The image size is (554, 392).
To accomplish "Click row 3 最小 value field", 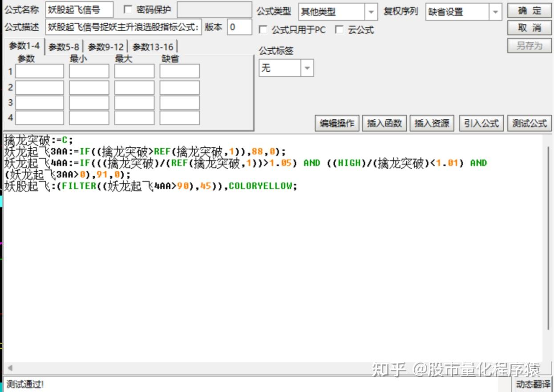I will [x=89, y=103].
